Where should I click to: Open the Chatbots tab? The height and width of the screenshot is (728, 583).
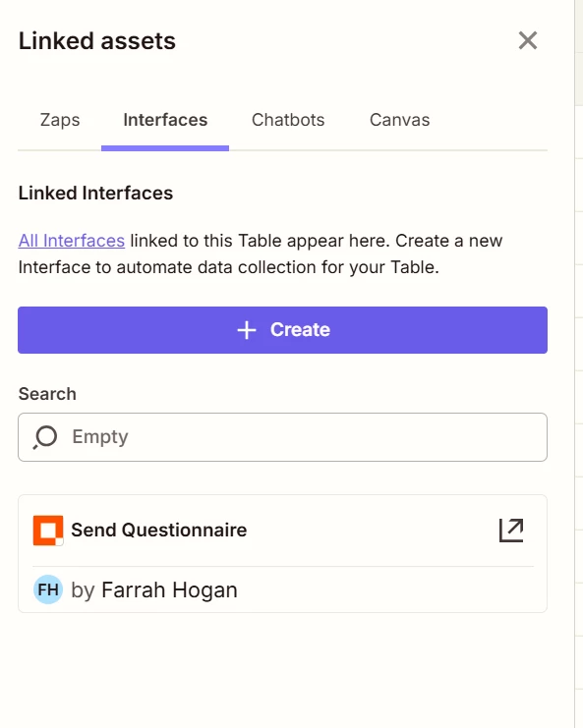[288, 120]
